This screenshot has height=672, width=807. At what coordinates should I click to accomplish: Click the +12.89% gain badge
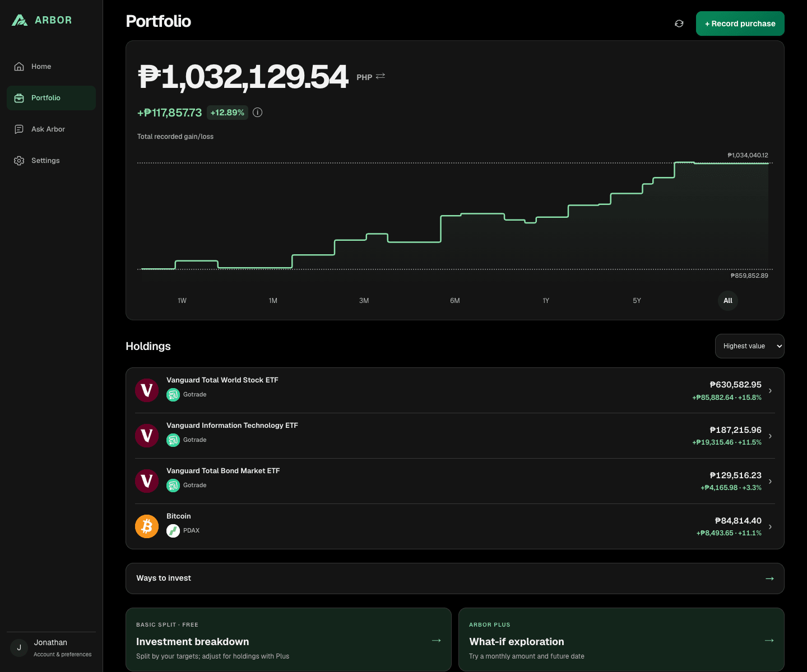click(228, 113)
